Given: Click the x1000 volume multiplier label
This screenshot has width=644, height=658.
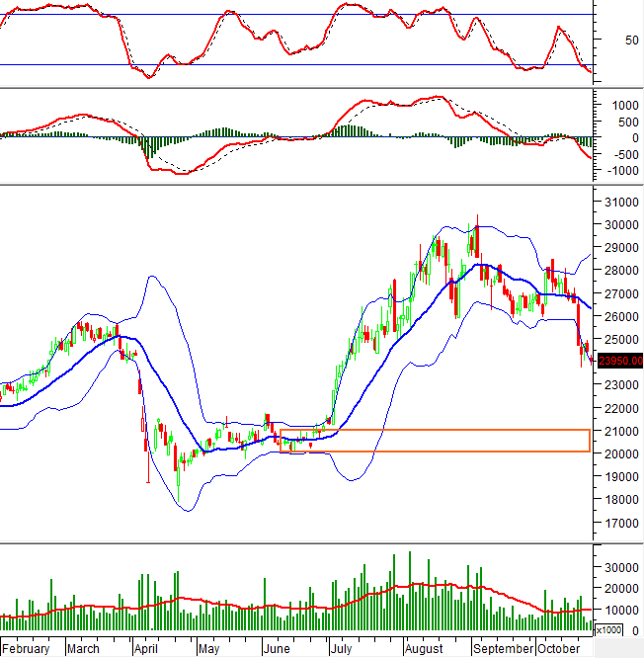Looking at the screenshot, I should point(608,629).
